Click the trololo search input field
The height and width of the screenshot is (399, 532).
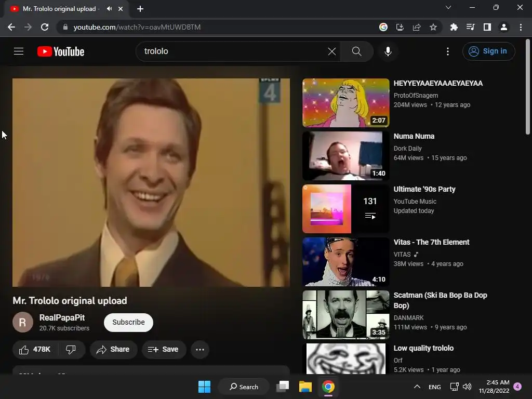point(234,51)
